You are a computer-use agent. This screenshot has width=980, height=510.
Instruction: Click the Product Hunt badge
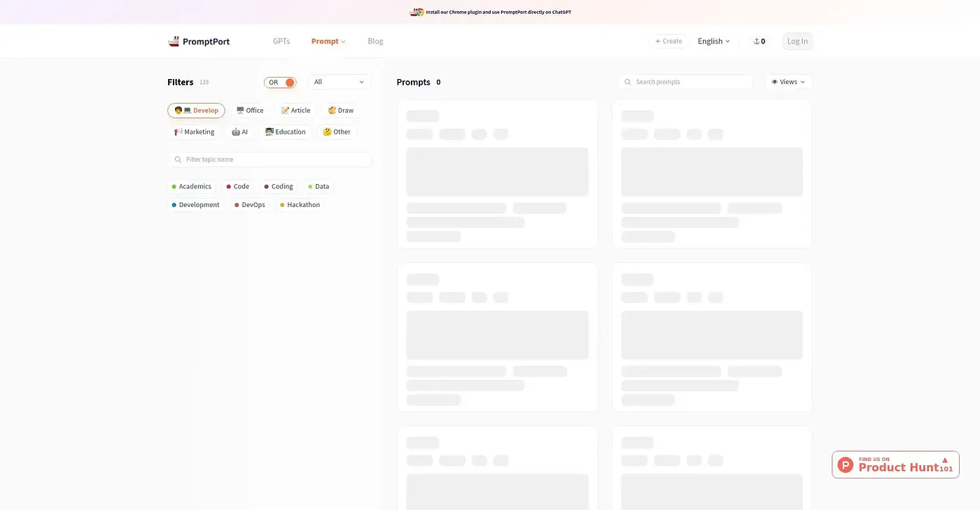tap(895, 465)
